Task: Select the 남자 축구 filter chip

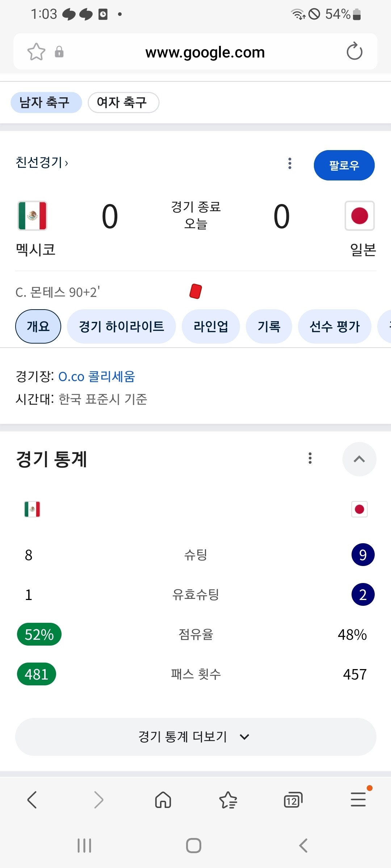Action: (46, 102)
